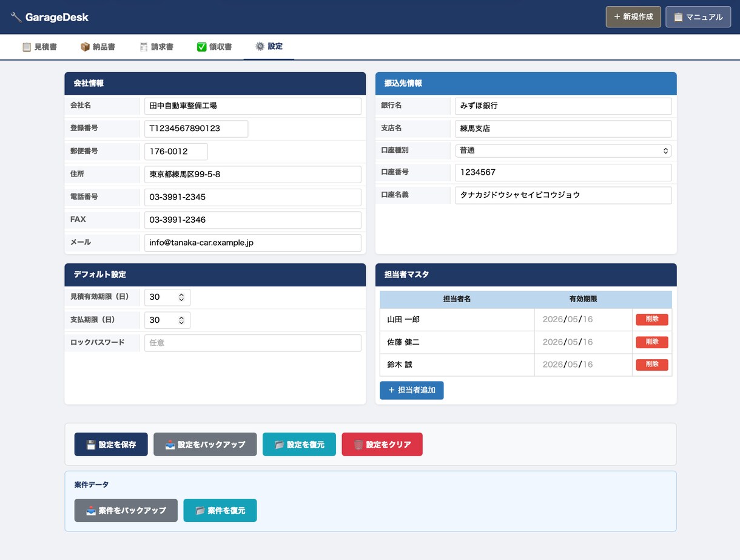Open the 見積書 tab
This screenshot has width=740, height=560.
39,47
